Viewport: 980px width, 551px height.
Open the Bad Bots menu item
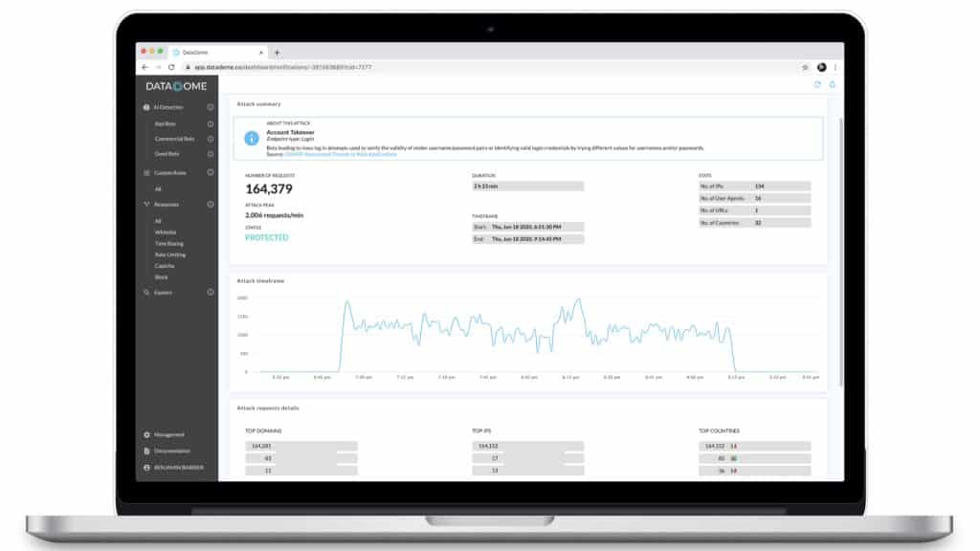[165, 123]
